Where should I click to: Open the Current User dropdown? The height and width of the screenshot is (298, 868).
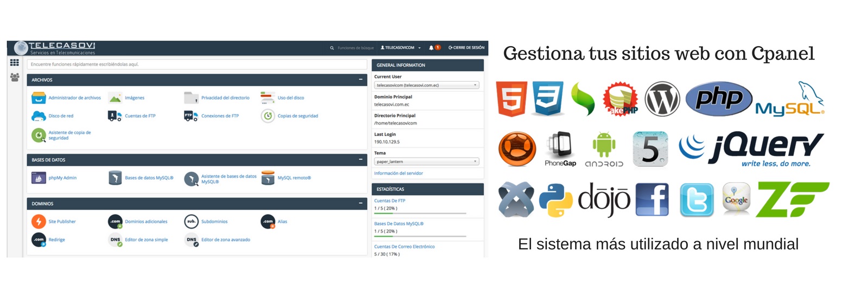pyautogui.click(x=426, y=85)
